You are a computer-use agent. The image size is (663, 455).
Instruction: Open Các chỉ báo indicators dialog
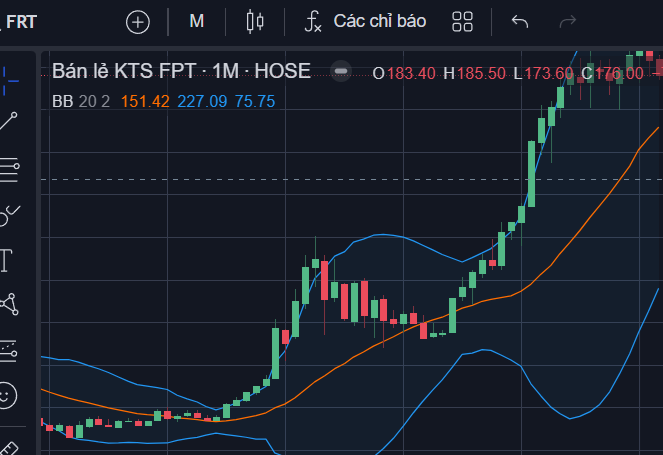366,21
